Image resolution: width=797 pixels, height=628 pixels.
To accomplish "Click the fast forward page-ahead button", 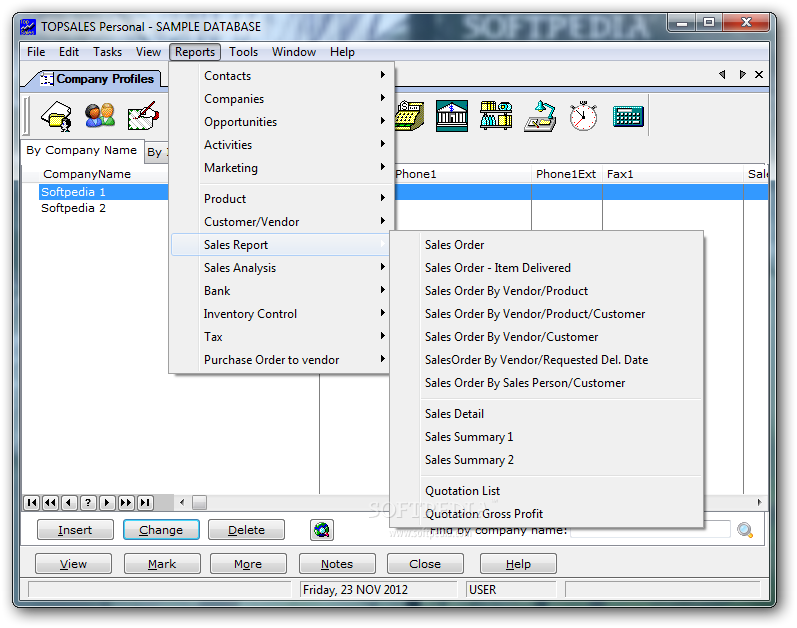I will [x=126, y=503].
